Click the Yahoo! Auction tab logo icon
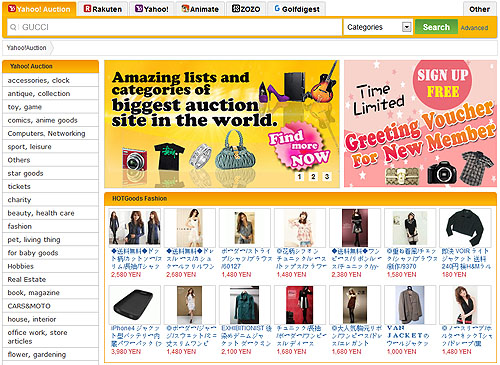Screen dimensions: 500x365 12,9
